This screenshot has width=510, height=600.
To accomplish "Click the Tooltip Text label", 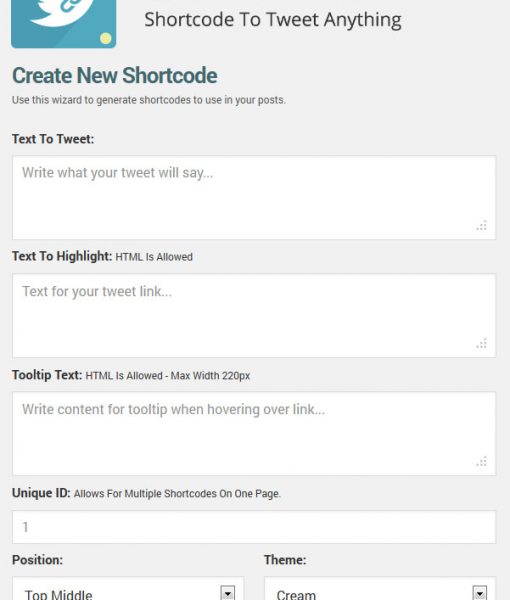I will (x=47, y=375).
